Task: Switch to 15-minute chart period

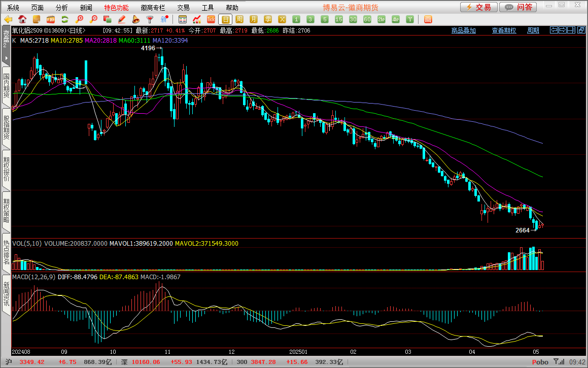Action: (339, 19)
